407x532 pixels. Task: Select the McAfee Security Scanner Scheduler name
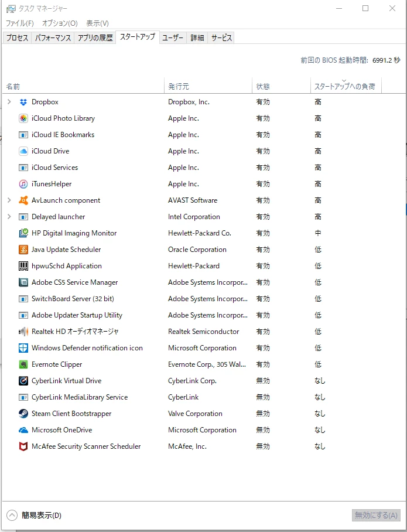click(86, 446)
